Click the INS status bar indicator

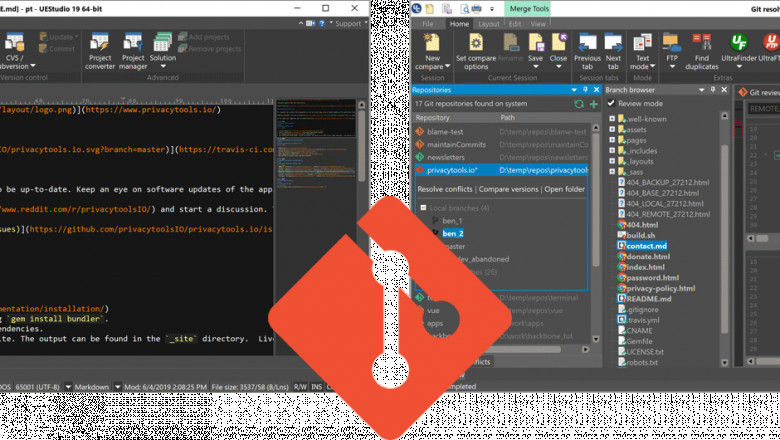pos(316,386)
